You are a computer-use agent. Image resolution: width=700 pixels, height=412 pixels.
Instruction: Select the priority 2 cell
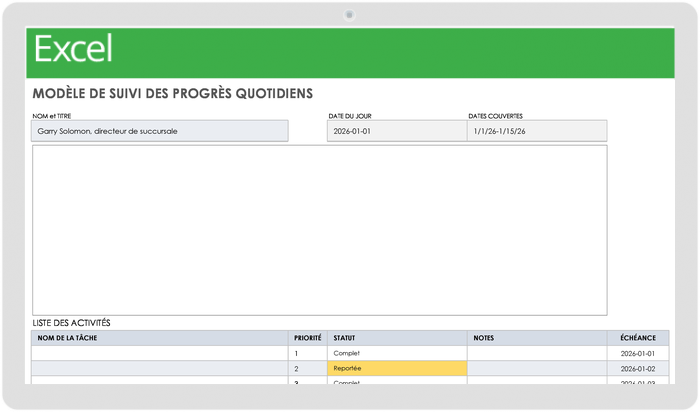click(x=308, y=369)
